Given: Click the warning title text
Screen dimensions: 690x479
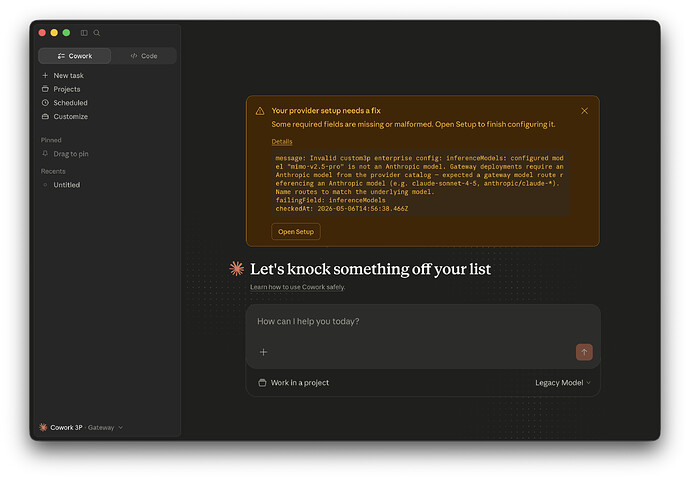Looking at the screenshot, I should pyautogui.click(x=326, y=111).
